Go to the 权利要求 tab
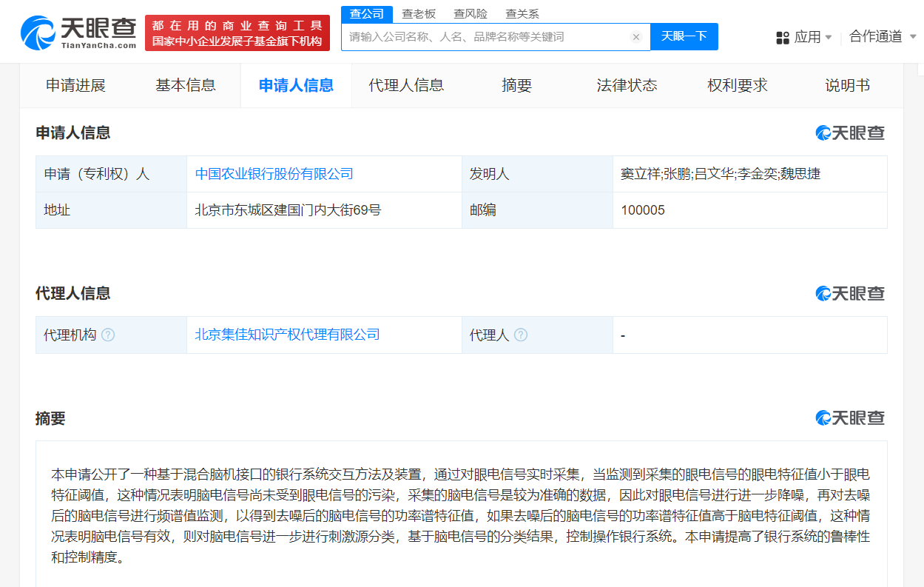This screenshot has height=587, width=924. 737,85
